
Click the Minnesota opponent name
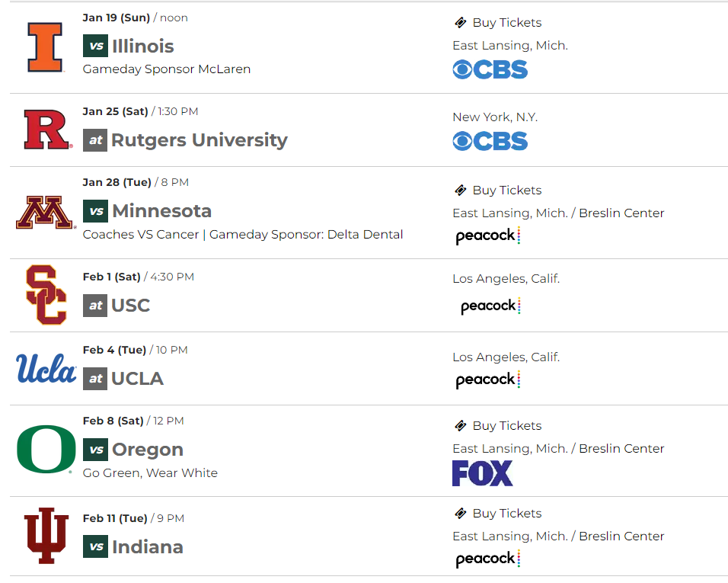pos(161,211)
